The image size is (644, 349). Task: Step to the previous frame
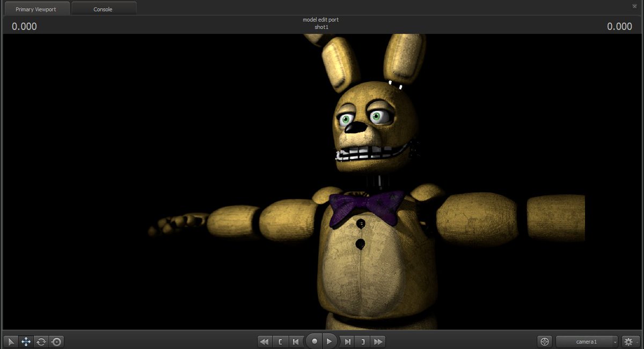[296, 341]
